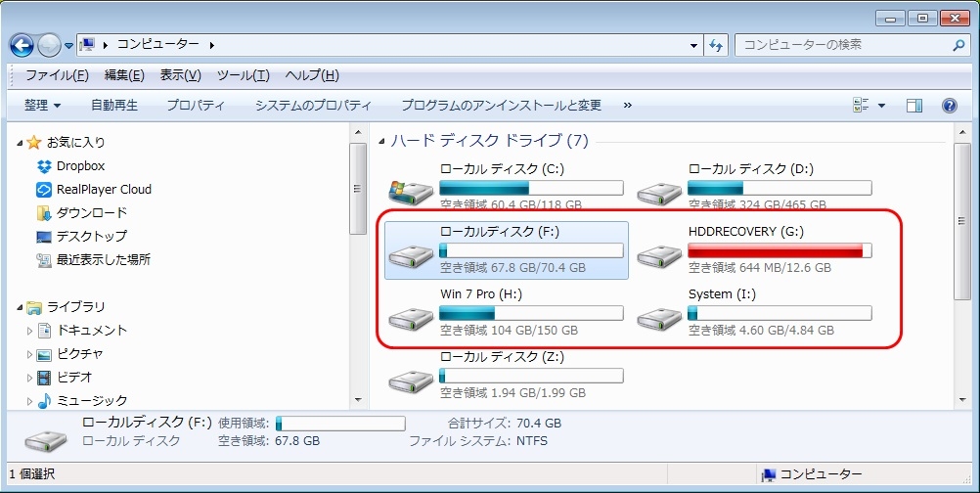Click the ドキュメント library icon

[44, 331]
